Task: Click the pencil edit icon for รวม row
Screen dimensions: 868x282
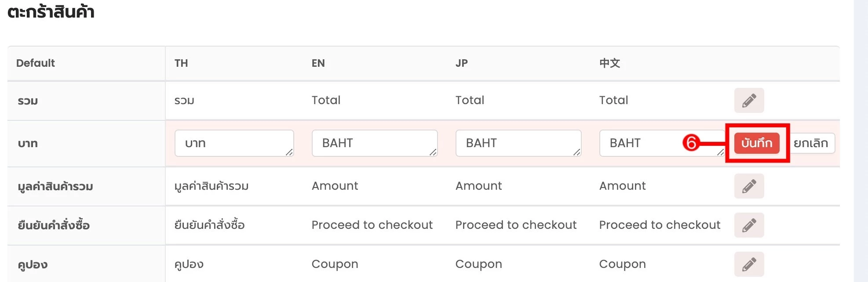Action: [749, 100]
